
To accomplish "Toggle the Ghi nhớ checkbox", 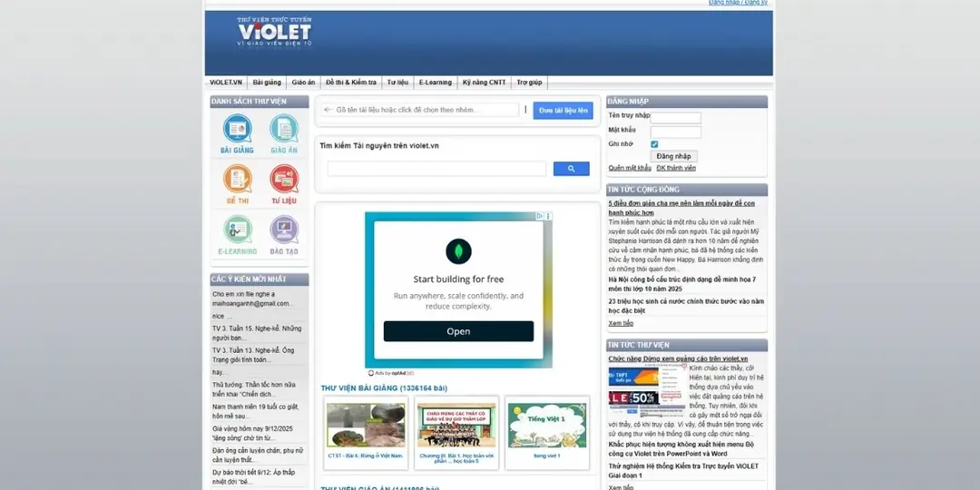I will click(654, 144).
